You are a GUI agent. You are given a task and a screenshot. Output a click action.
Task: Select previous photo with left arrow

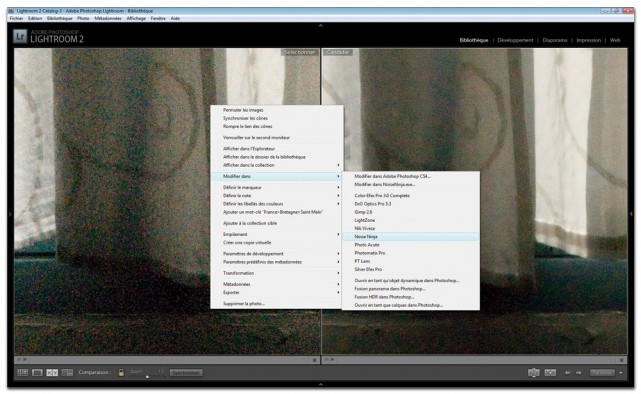(x=567, y=372)
